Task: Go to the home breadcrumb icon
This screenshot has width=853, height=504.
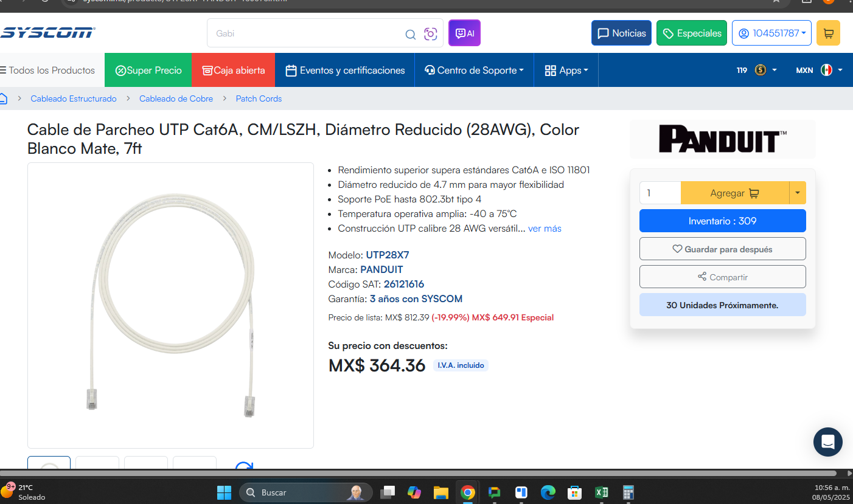Action: pyautogui.click(x=3, y=98)
